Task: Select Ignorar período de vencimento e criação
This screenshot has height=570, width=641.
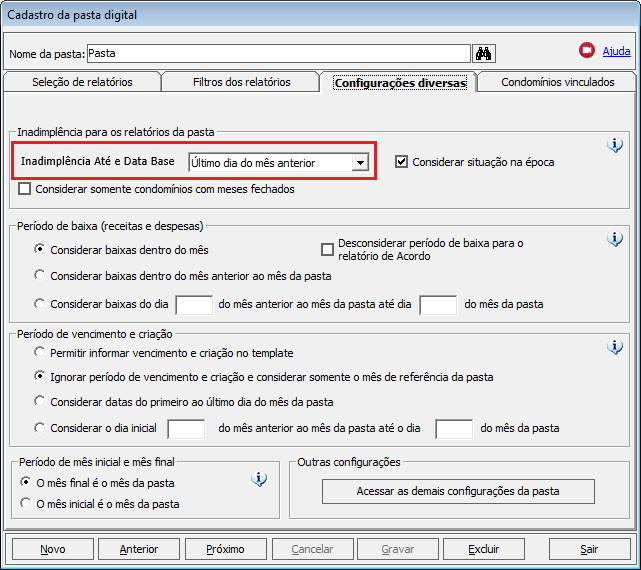Action: 39,376
